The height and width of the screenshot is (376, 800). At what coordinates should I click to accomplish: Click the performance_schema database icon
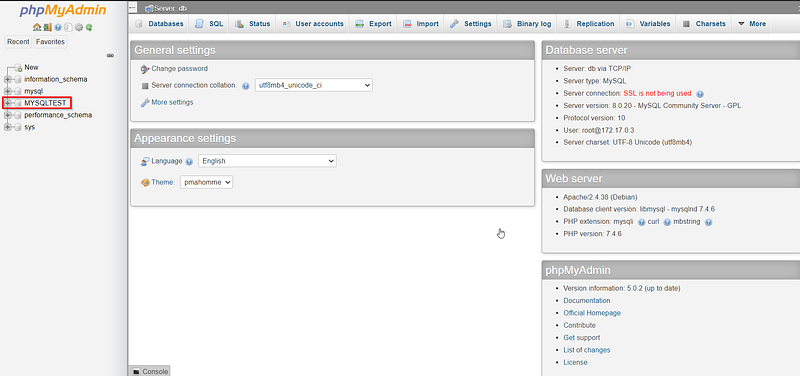tap(18, 115)
